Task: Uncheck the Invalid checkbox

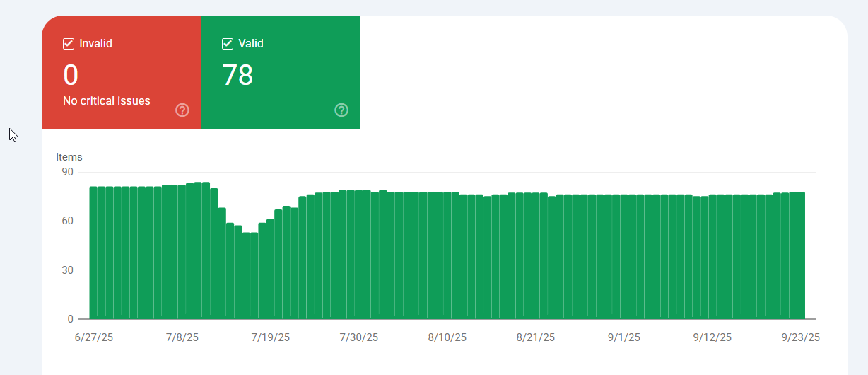Action: 69,44
